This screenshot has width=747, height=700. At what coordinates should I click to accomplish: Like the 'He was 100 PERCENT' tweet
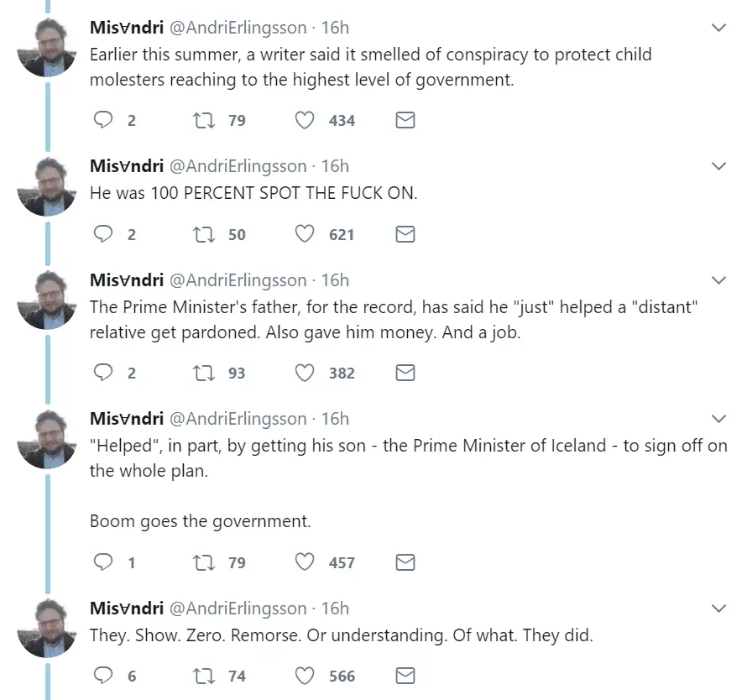(x=305, y=235)
